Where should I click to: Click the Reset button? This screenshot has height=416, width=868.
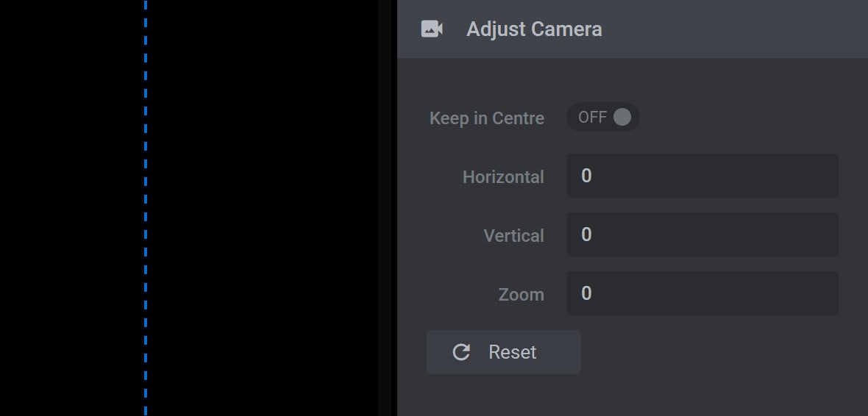pos(504,352)
